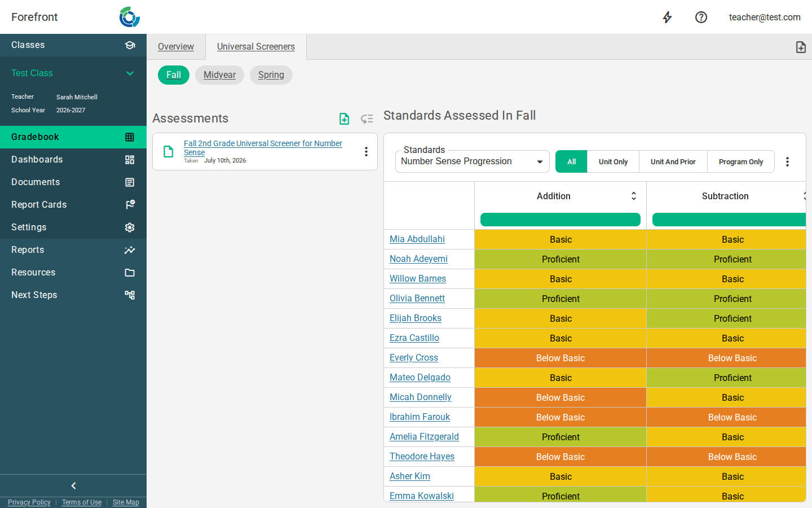The image size is (812, 508).
Task: Open the three-dot menu for the Fall screener
Action: tap(366, 151)
